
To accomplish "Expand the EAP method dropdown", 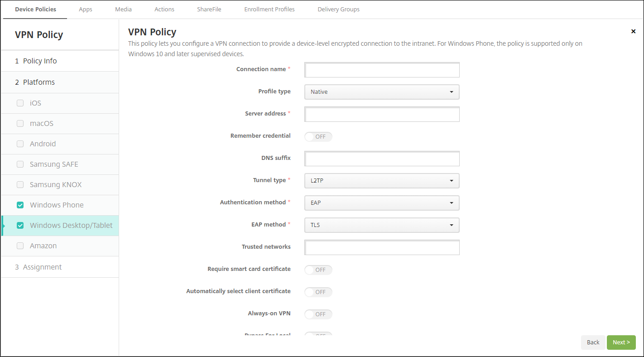I will [382, 225].
